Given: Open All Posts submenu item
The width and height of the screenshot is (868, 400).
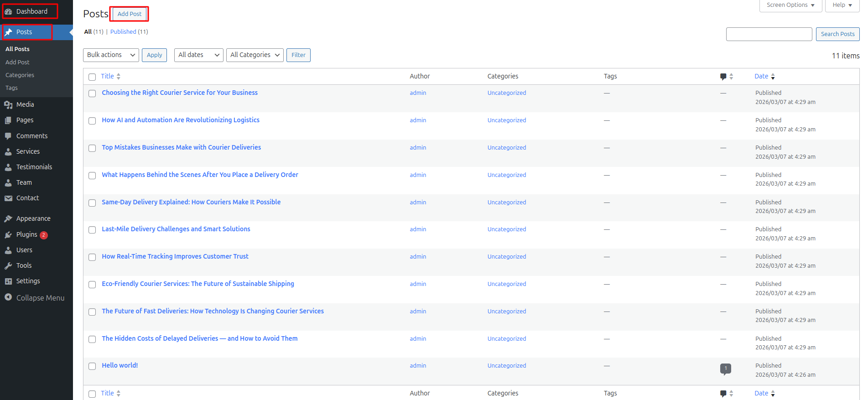Looking at the screenshot, I should 17,49.
